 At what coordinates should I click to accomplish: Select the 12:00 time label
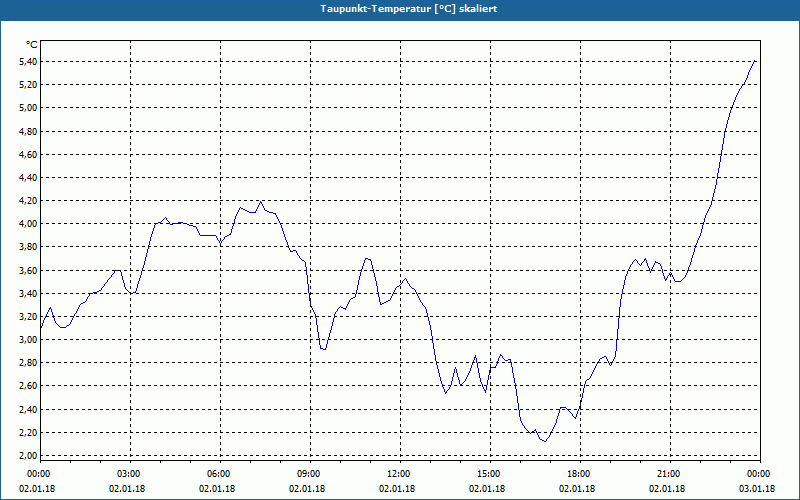(399, 474)
